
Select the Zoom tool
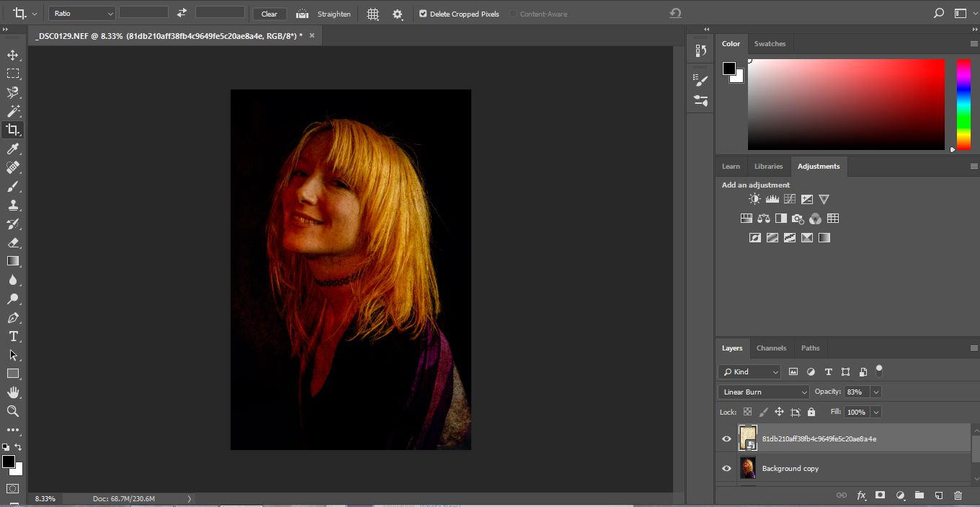click(13, 411)
